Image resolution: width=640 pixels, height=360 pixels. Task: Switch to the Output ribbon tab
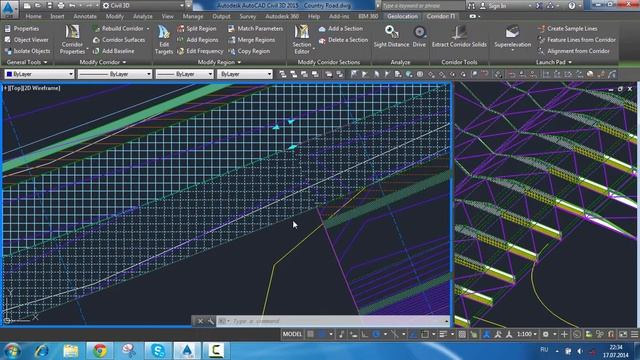221,16
